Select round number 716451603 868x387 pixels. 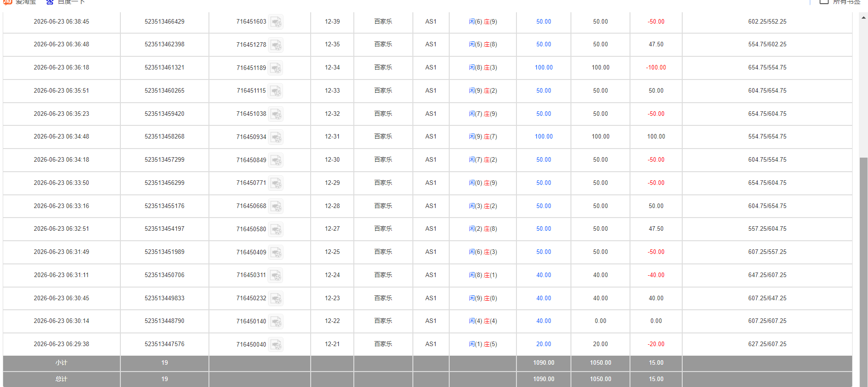[x=251, y=22]
